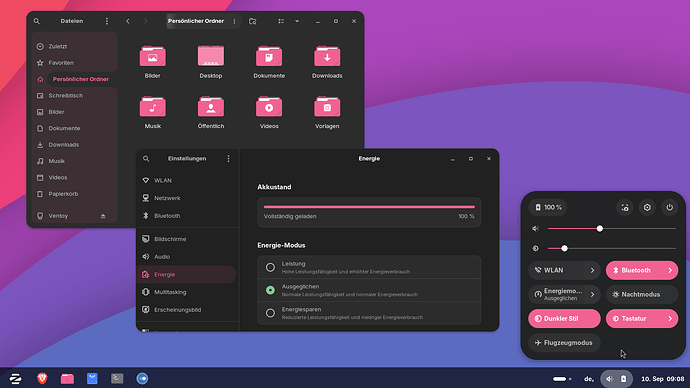Open the Desktop folder icon

click(x=211, y=56)
